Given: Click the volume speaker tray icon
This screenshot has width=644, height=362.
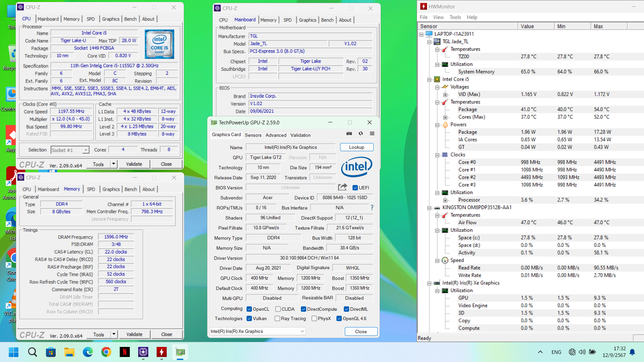Looking at the screenshot, I should click(x=582, y=352).
